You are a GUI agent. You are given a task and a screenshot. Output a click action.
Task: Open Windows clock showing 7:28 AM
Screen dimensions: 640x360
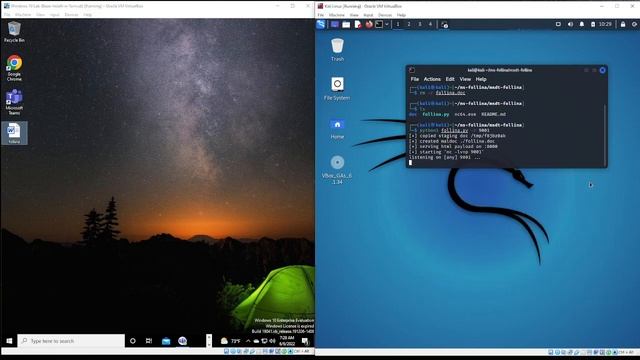click(x=287, y=341)
